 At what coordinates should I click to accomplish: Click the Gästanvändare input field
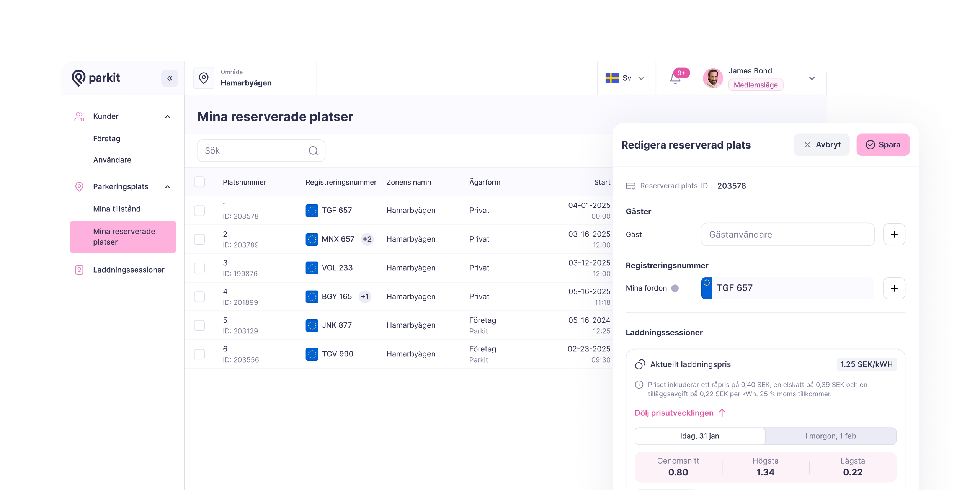(787, 235)
